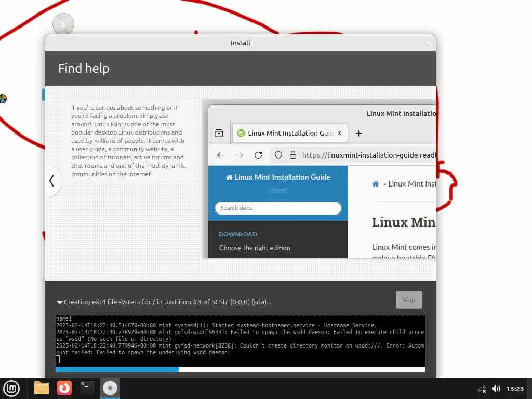
Task: Click the breadcrumb home icon
Action: click(375, 184)
